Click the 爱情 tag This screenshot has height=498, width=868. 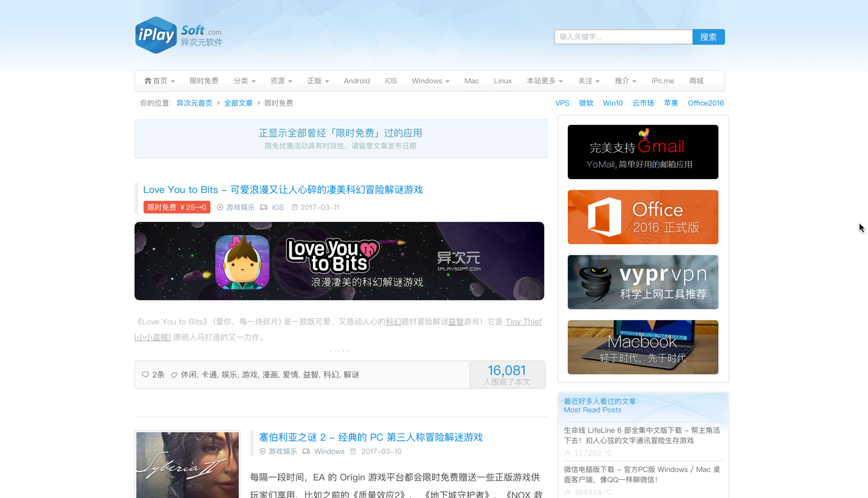click(291, 374)
